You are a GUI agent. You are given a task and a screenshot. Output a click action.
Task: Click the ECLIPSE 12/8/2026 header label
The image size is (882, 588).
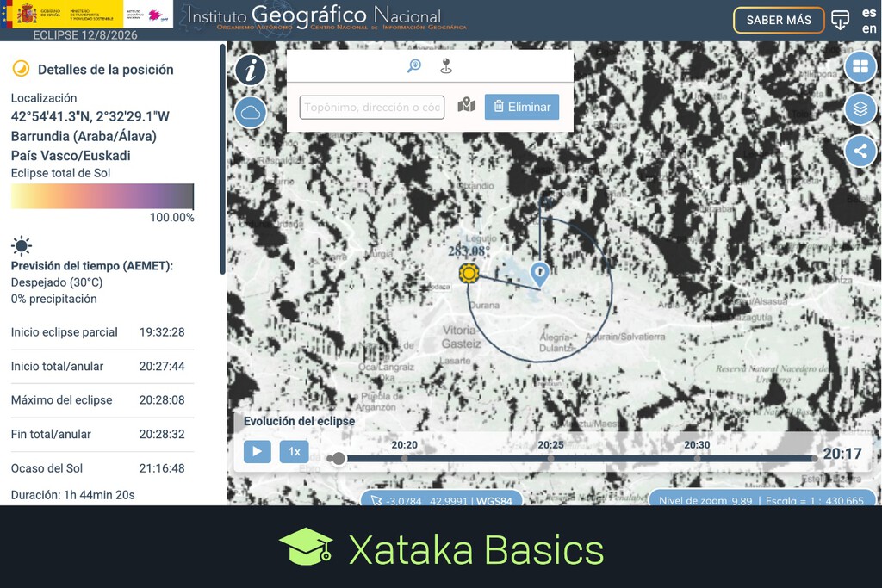(x=85, y=34)
